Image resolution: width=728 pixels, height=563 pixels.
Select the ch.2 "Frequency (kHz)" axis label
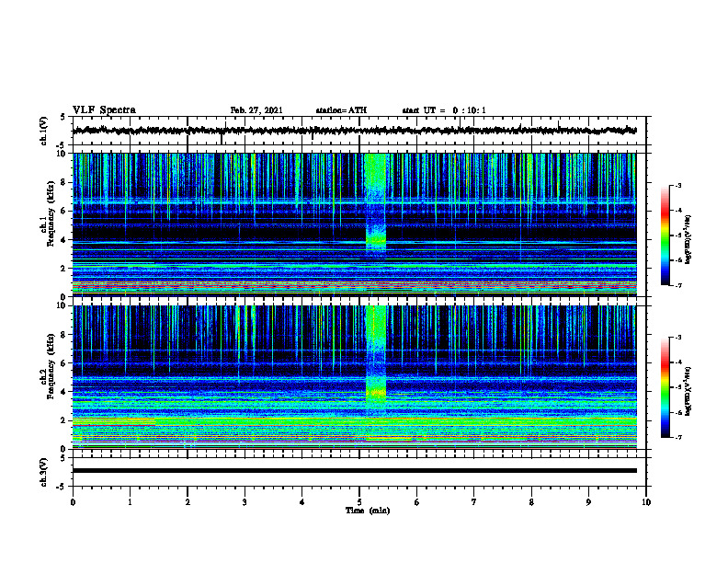(x=51, y=366)
